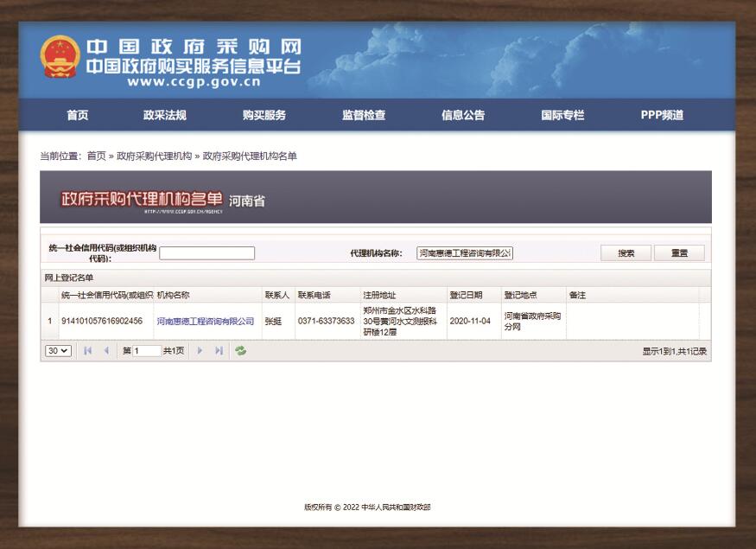Open PPP频道 navigation item

662,115
